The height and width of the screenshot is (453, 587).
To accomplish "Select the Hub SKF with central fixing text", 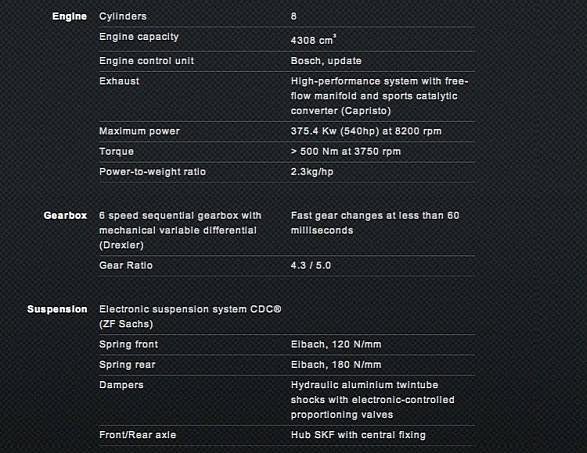I will click(x=358, y=435).
